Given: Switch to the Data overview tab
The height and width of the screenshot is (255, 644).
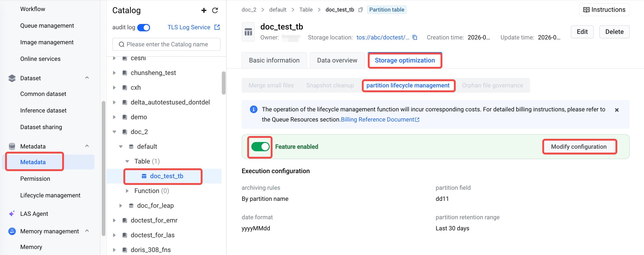Looking at the screenshot, I should point(337,60).
